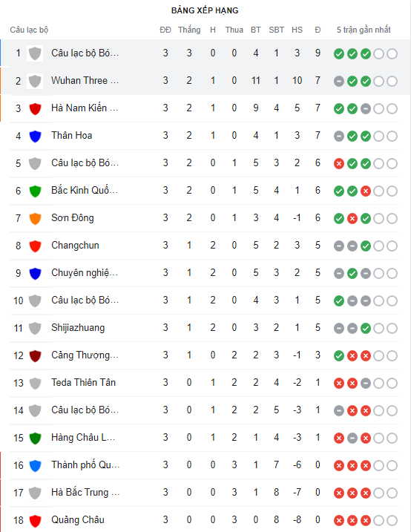Image resolution: width=411 pixels, height=532 pixels.
Task: Open the Teda Thiên Tân team link
Action: coord(83,382)
